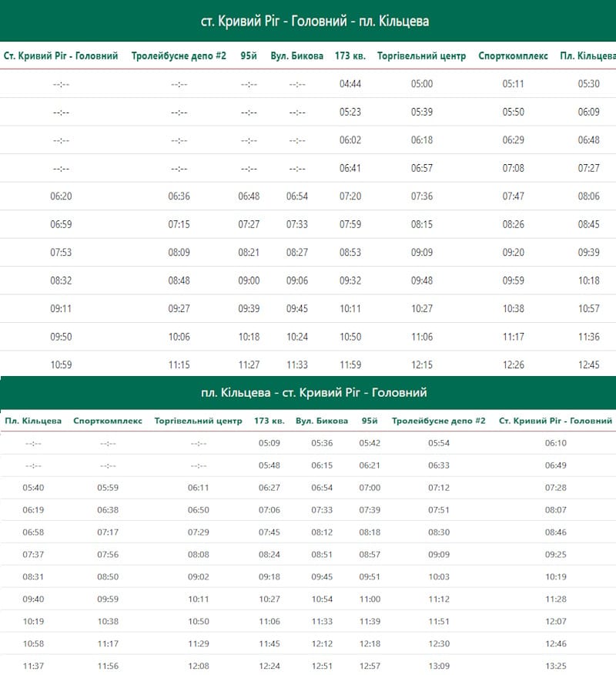Click the 04:44 departure time cell
Viewport: 616px width, 675px height.
click(350, 84)
